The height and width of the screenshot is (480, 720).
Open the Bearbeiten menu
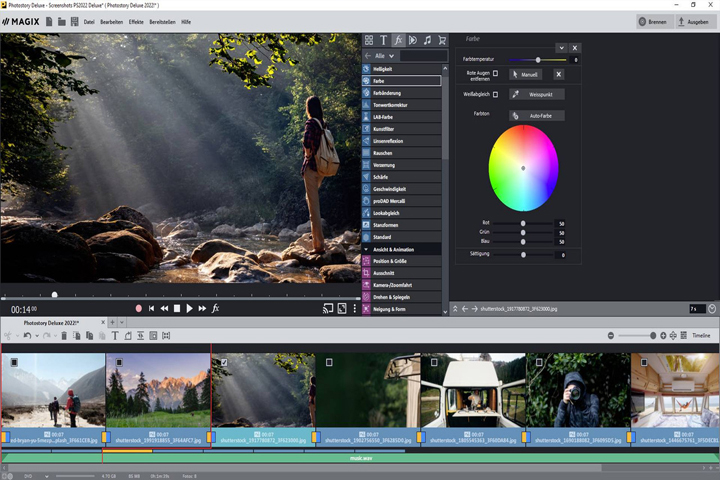coord(111,22)
